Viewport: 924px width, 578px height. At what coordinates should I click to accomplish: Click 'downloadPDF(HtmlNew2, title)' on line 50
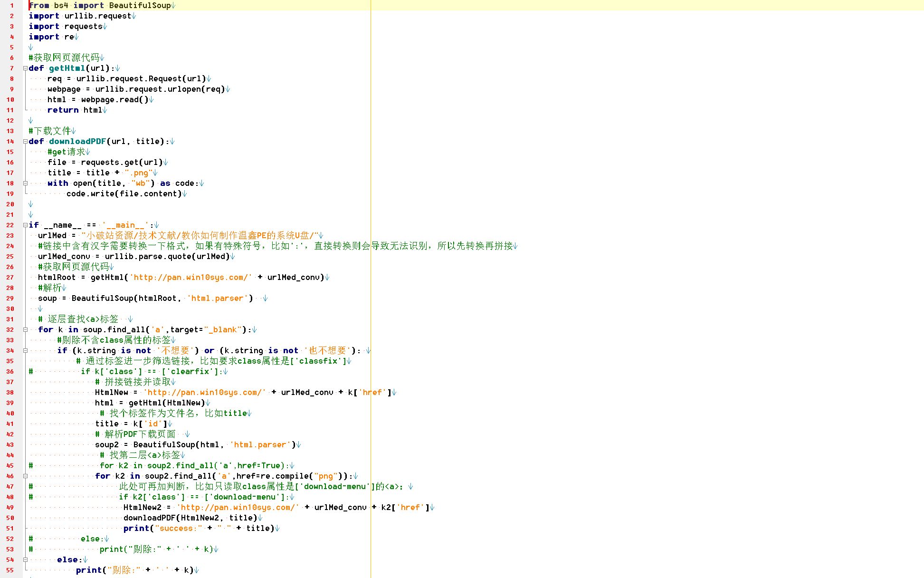[191, 518]
